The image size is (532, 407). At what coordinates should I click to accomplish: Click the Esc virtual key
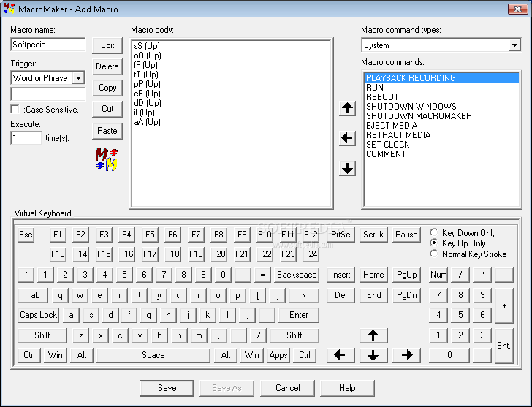(26, 235)
